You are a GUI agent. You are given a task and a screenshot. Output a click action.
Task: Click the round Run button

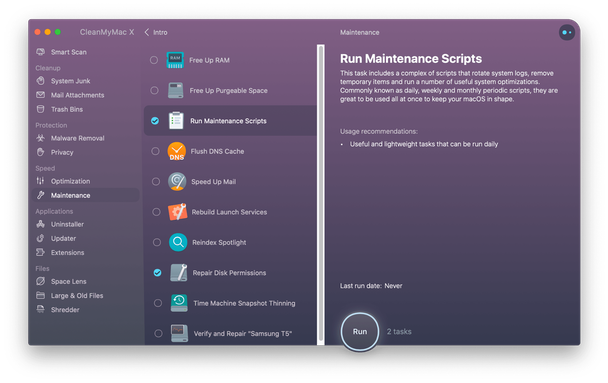[360, 332]
